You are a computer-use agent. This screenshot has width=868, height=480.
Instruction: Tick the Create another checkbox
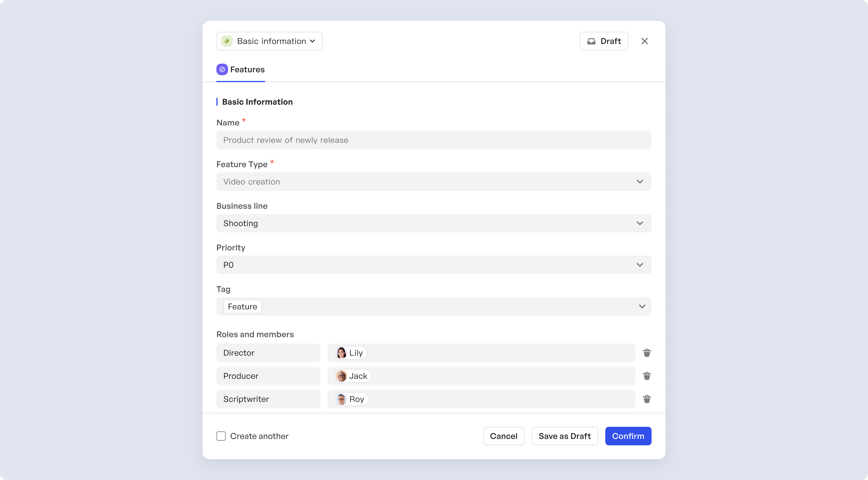point(221,436)
